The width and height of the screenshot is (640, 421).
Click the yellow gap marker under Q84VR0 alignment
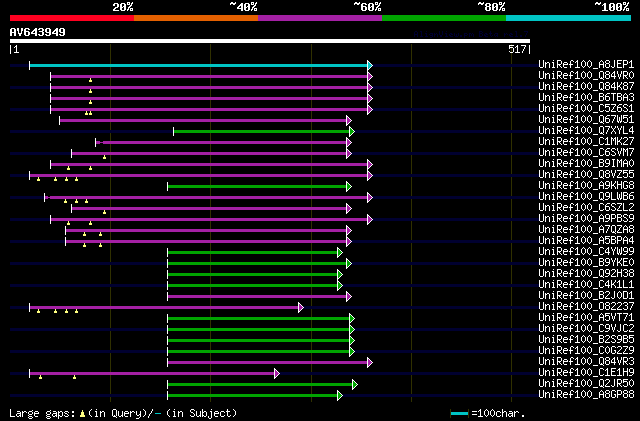coord(90,80)
